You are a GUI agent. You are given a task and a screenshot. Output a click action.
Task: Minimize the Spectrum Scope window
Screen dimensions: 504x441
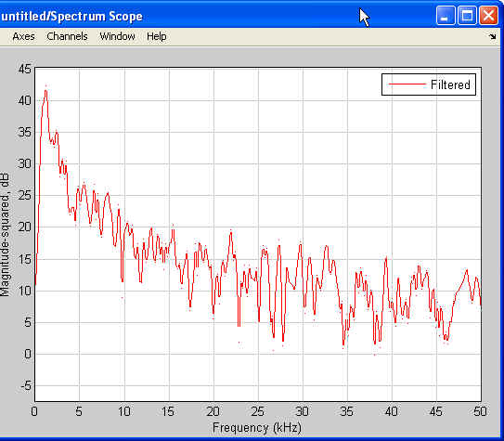[x=446, y=15]
